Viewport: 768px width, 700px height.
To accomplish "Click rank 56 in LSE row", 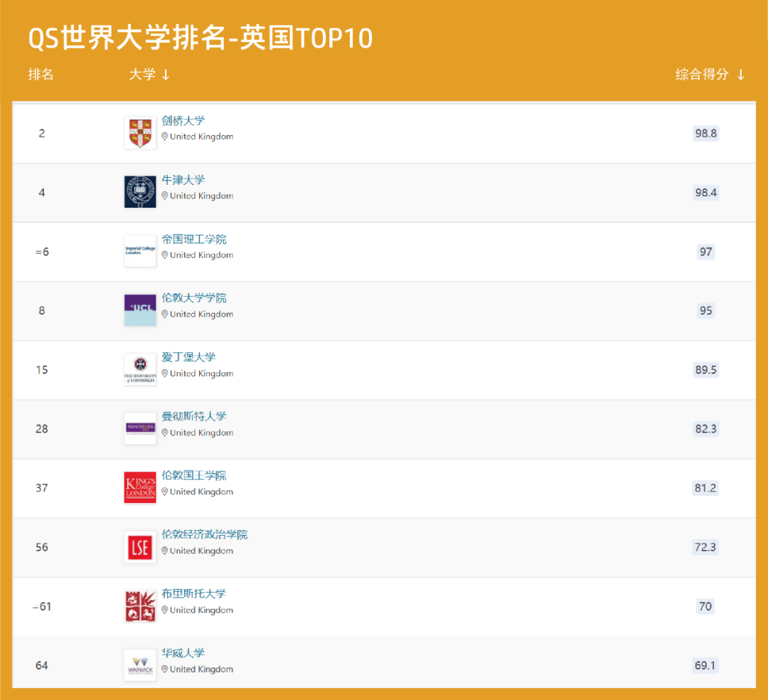I will [x=42, y=547].
